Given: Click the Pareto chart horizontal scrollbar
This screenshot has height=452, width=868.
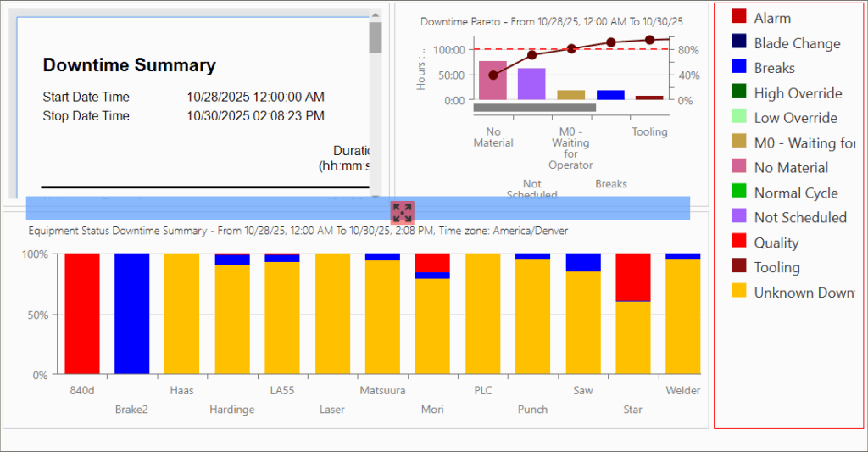Looking at the screenshot, I should 534,108.
